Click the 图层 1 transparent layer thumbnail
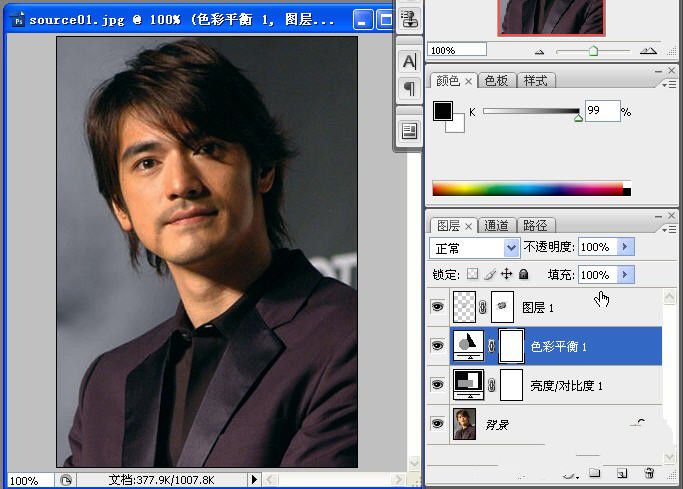Screen dimensions: 683x489 pyautogui.click(x=464, y=307)
